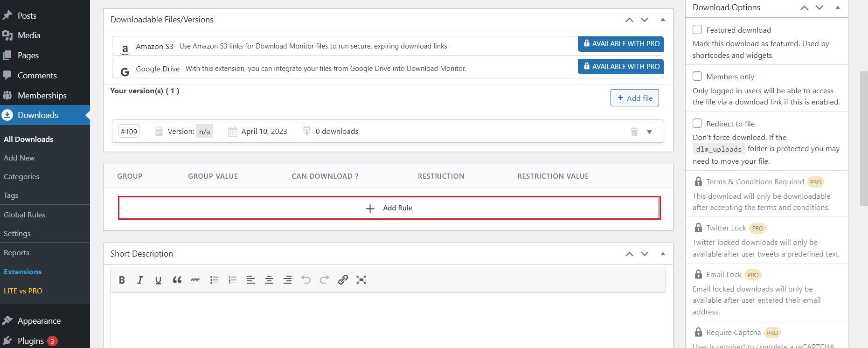
Task: Undo last edit in Short Description
Action: 306,280
